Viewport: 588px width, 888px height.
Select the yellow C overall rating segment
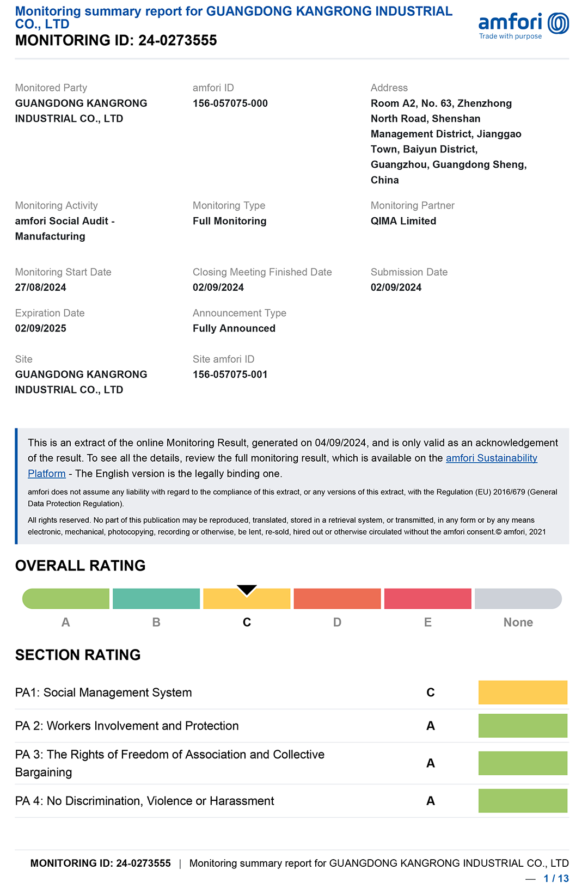[x=247, y=598]
